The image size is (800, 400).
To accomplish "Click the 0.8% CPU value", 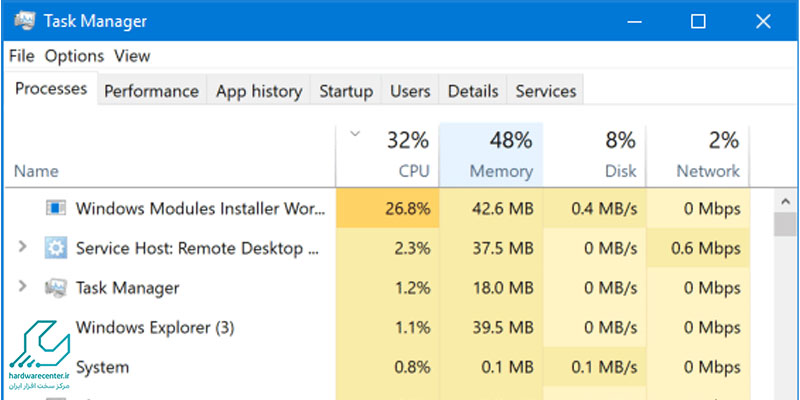I will pyautogui.click(x=412, y=367).
